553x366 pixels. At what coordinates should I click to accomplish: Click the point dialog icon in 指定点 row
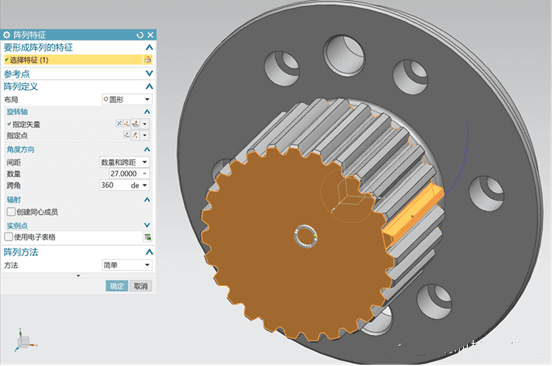tap(127, 135)
